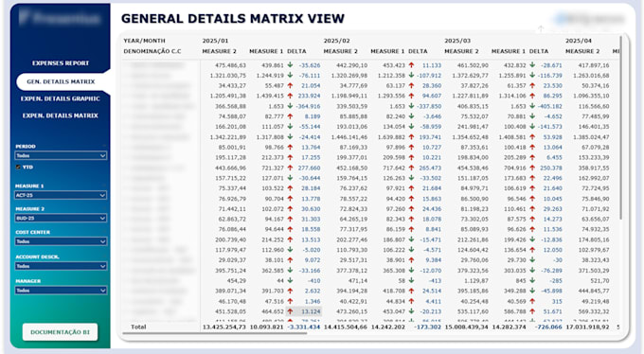The width and height of the screenshot is (644, 354).
Task: Click the green down arrow beside -364.916
Action: pyautogui.click(x=290, y=106)
